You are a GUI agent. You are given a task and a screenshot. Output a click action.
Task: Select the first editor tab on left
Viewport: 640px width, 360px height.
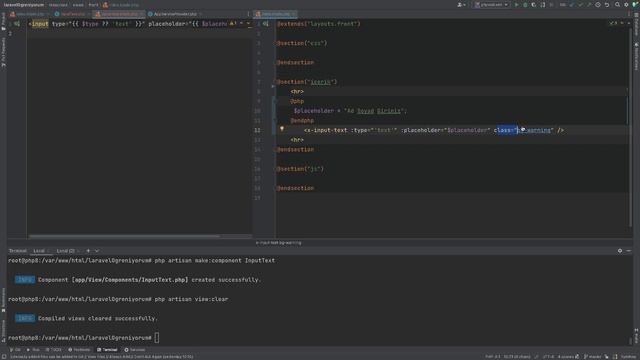[x=29, y=14]
